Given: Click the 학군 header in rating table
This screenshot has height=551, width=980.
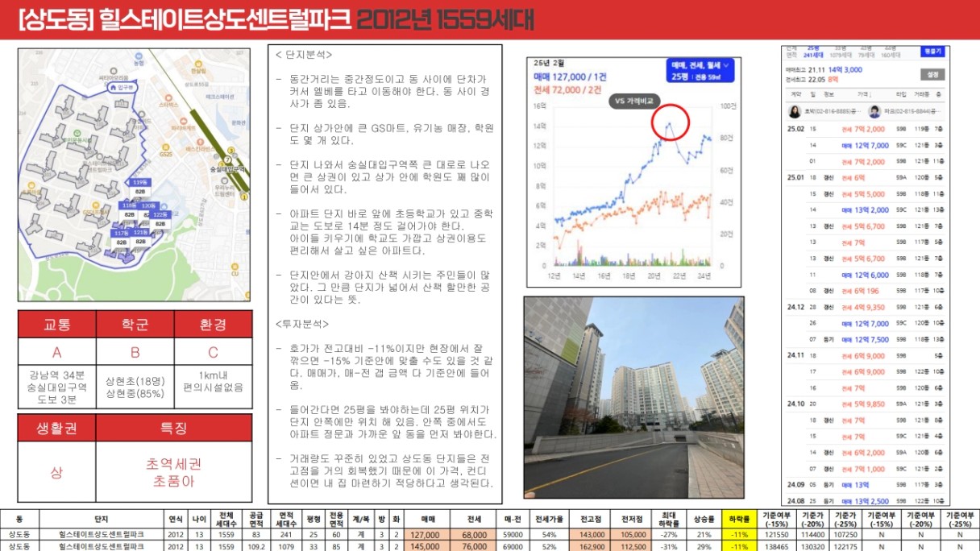Looking at the screenshot, I should click(x=135, y=324).
